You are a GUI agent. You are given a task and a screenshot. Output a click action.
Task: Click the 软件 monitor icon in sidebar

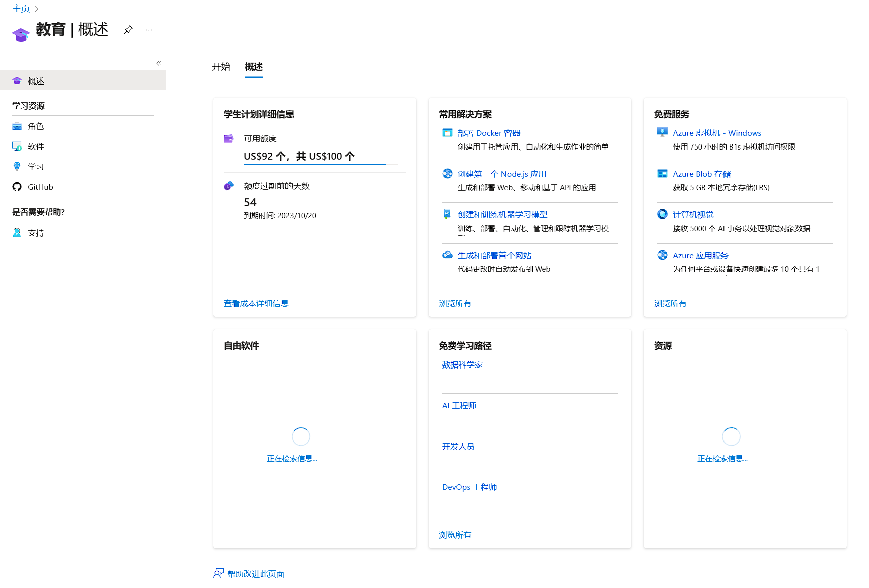[x=17, y=146]
